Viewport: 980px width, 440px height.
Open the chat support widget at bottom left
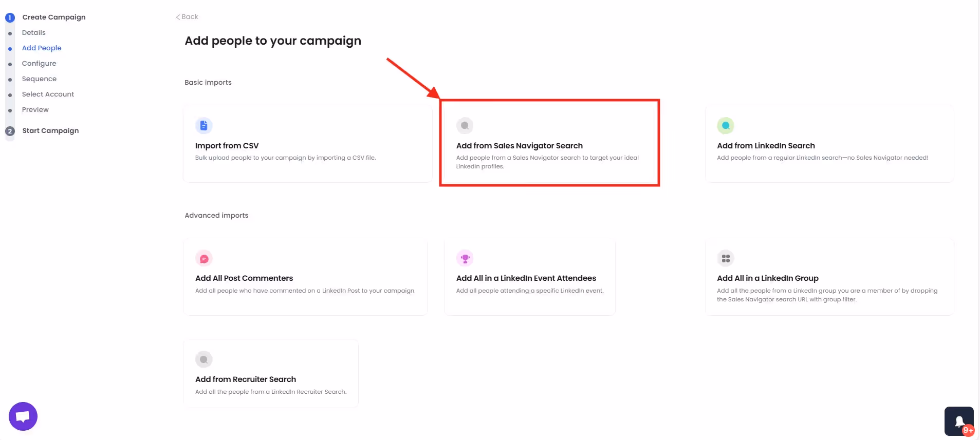pos(23,416)
